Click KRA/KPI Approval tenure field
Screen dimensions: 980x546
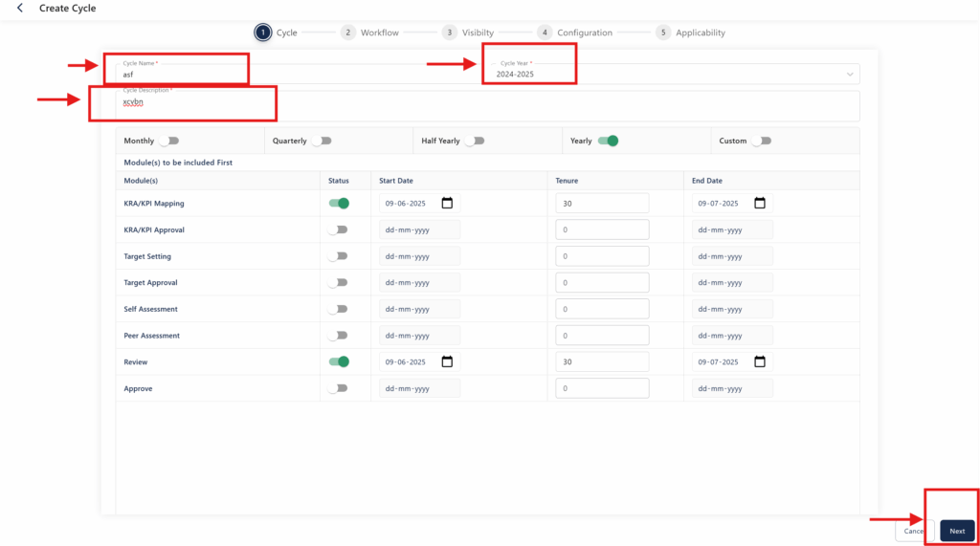pos(602,229)
